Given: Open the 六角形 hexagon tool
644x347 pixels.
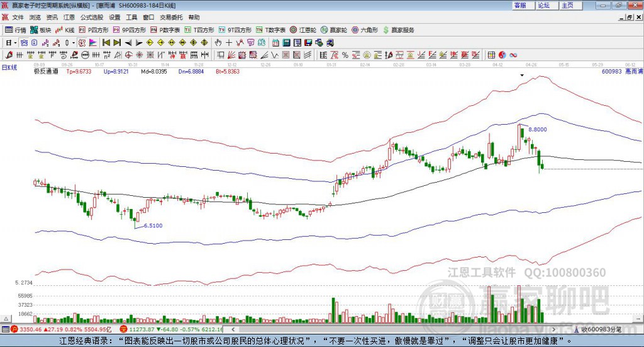Looking at the screenshot, I should click(x=365, y=30).
